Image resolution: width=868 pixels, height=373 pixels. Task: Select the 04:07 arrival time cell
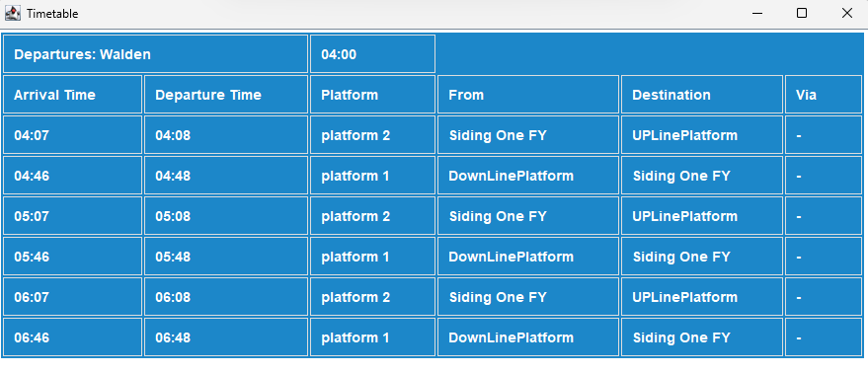(x=72, y=135)
